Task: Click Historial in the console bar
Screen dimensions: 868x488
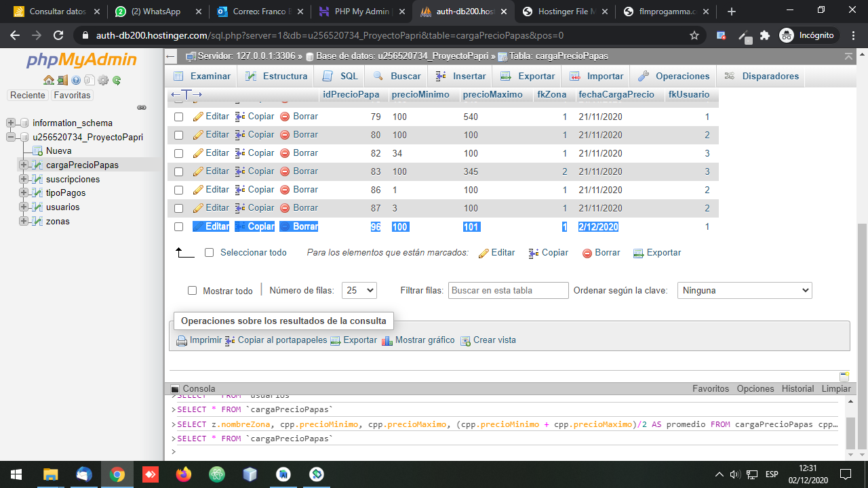Action: coord(797,389)
